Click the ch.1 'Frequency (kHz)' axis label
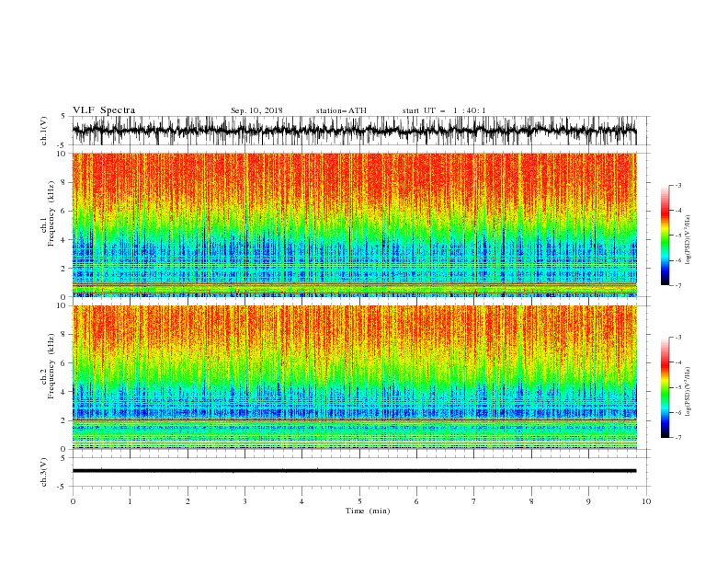Screen dimensions: 728x563 [51, 213]
